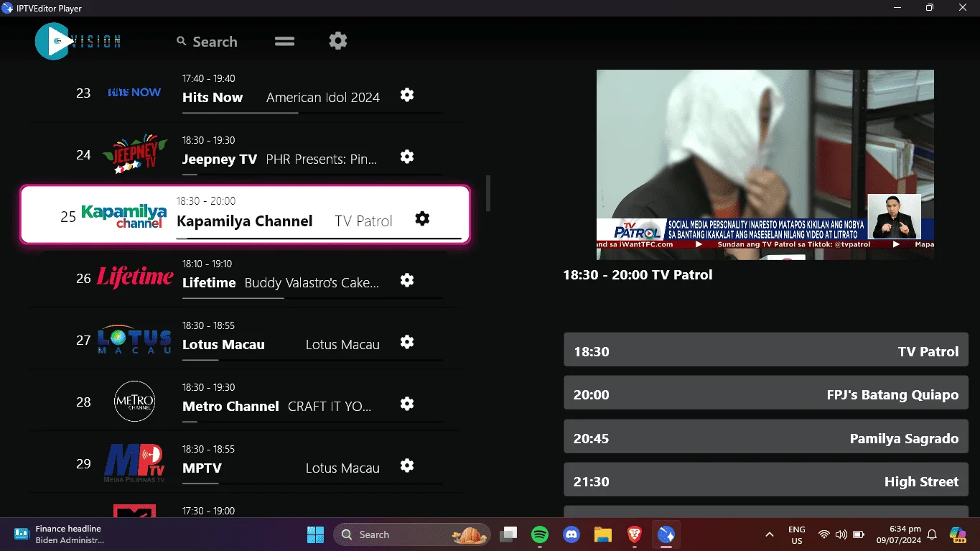The height and width of the screenshot is (551, 980).
Task: Open the top settings gear
Action: (338, 40)
